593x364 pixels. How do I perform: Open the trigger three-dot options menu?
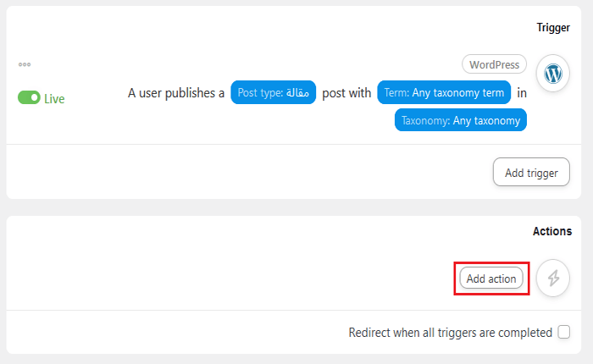coord(25,64)
